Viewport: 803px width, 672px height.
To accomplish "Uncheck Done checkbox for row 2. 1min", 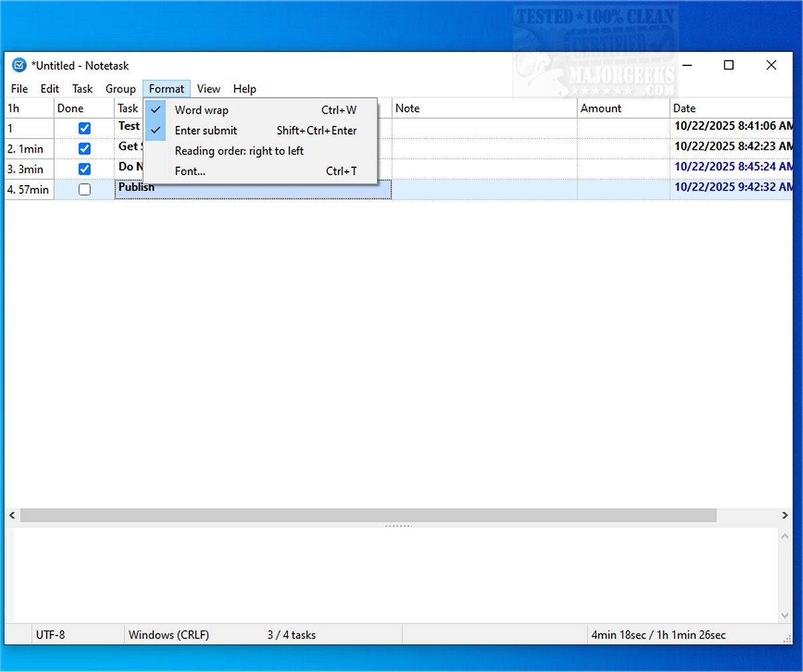I will point(85,149).
